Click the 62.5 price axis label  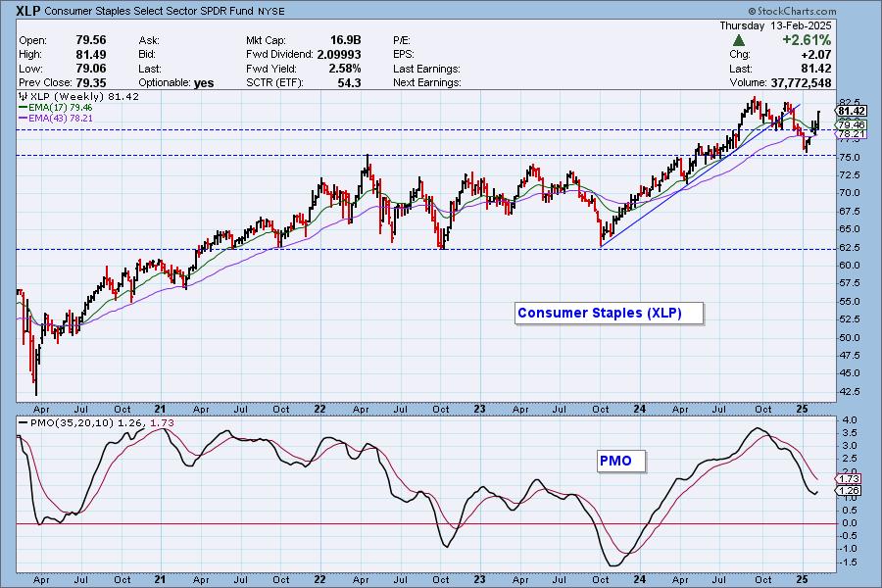point(850,248)
